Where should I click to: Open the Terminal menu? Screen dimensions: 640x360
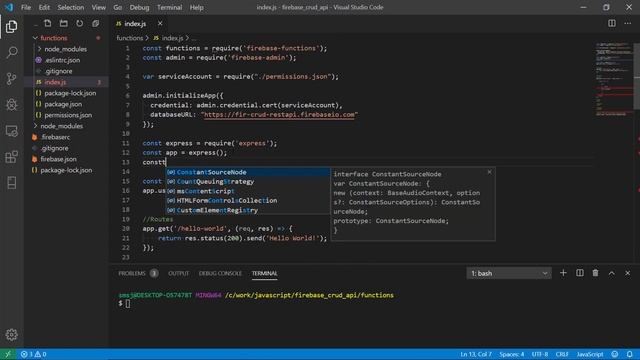point(169,7)
